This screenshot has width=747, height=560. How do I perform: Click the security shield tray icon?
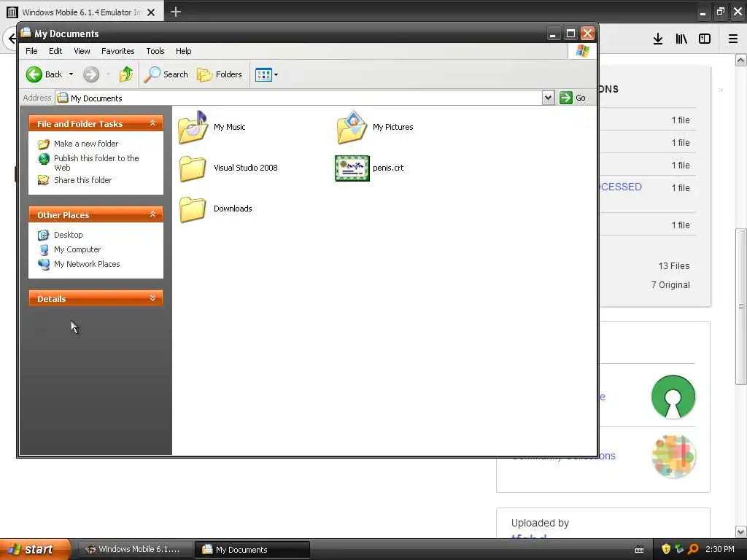[x=666, y=549]
